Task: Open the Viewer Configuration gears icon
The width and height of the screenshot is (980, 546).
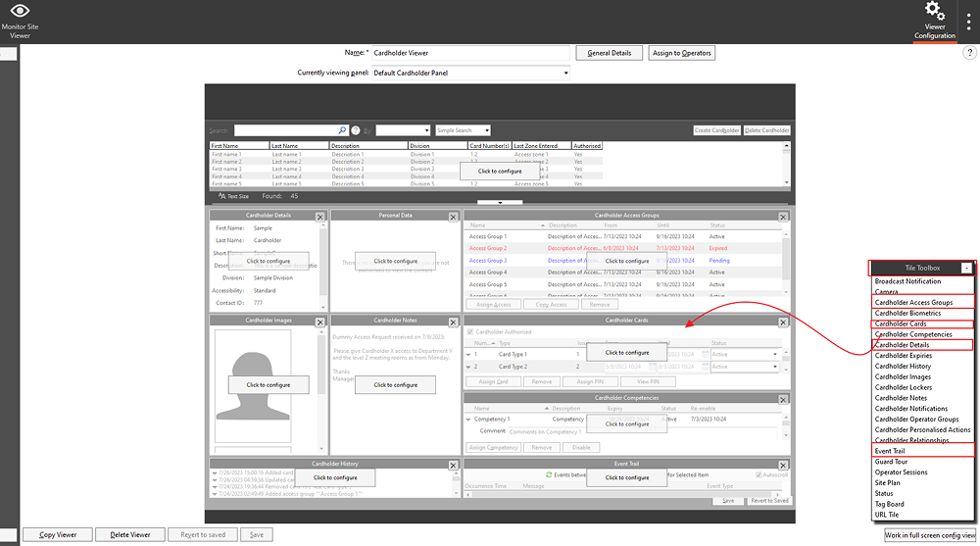Action: pos(935,13)
